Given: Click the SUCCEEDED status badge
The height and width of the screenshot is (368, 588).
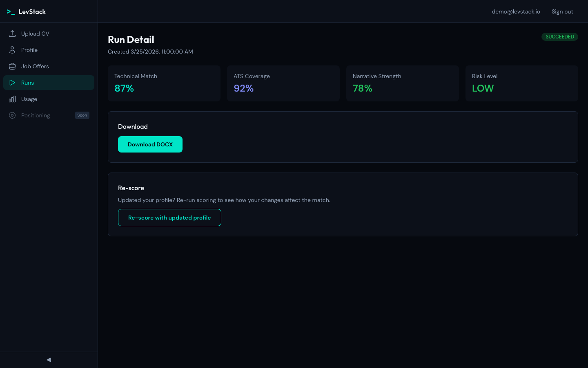Looking at the screenshot, I should coord(560,37).
